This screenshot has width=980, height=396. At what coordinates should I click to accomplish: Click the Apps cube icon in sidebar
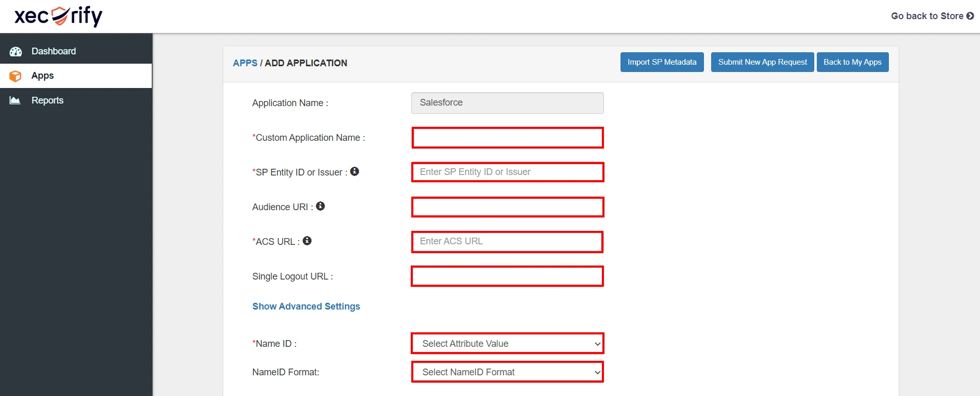(16, 76)
